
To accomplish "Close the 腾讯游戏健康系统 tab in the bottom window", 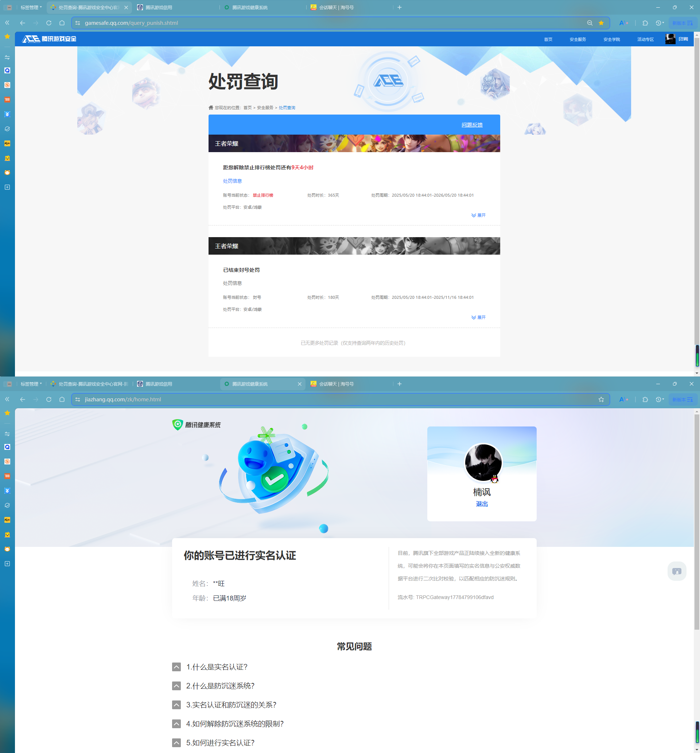I will (300, 384).
